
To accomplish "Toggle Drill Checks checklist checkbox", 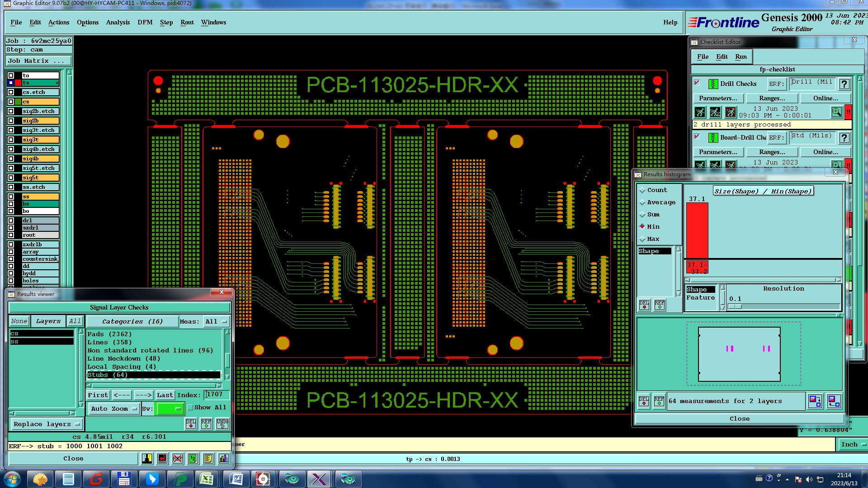I will coord(697,83).
